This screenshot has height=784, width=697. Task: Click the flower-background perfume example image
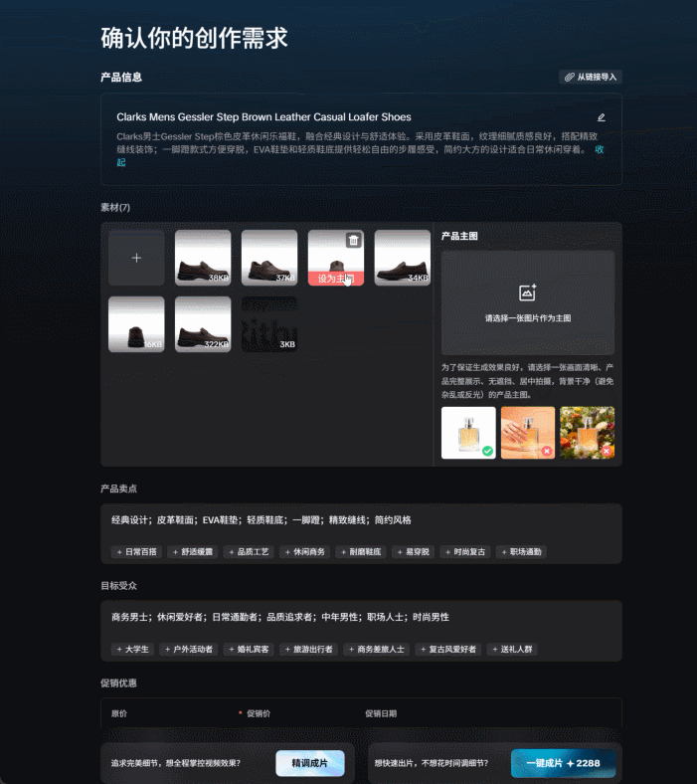coord(587,433)
